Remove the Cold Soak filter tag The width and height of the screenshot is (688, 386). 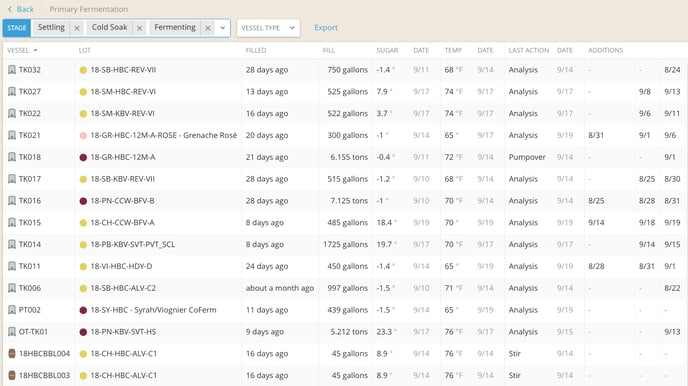140,28
